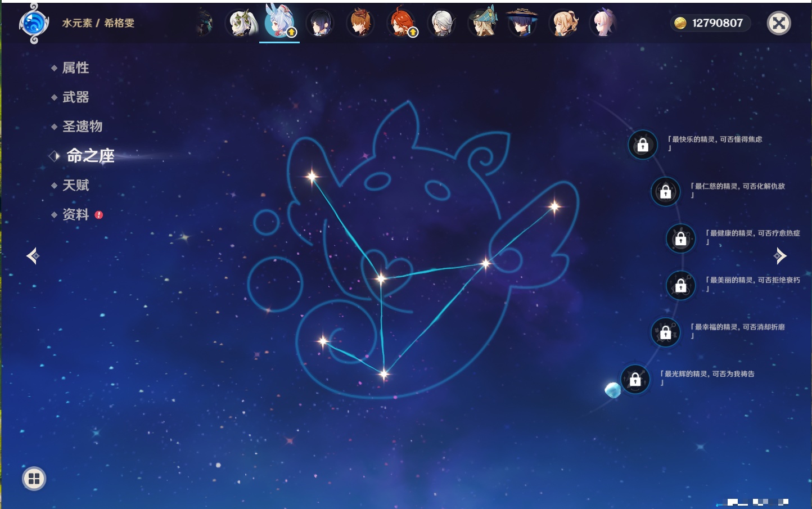812x509 pixels.
Task: Open the locked node for 最健康的精灵
Action: (680, 238)
